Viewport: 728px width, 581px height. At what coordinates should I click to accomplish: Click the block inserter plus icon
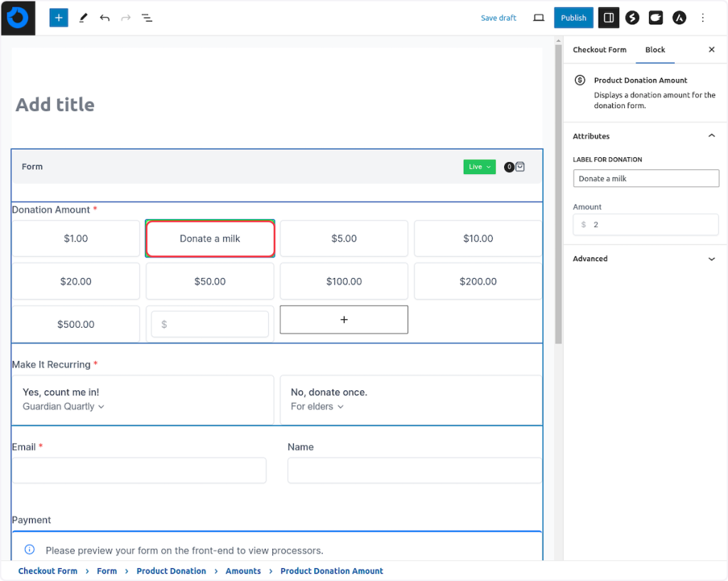(x=58, y=18)
